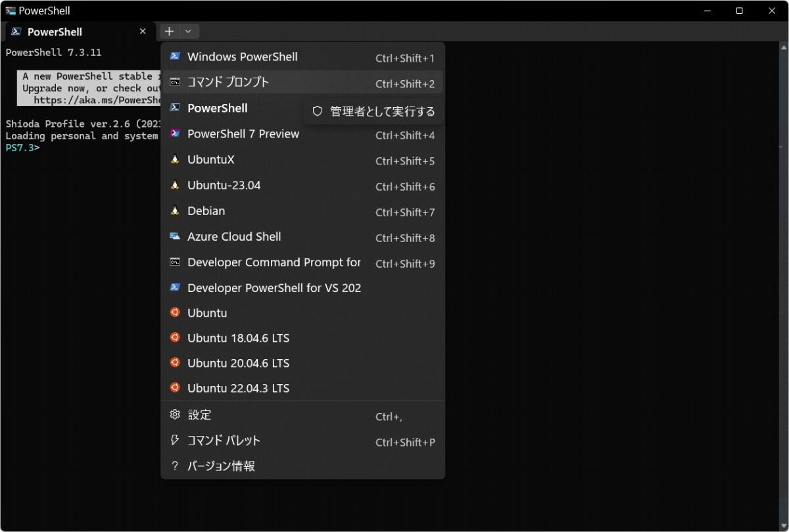This screenshot has height=532, width=789.
Task: Open a new tab with the plus button
Action: 169,31
